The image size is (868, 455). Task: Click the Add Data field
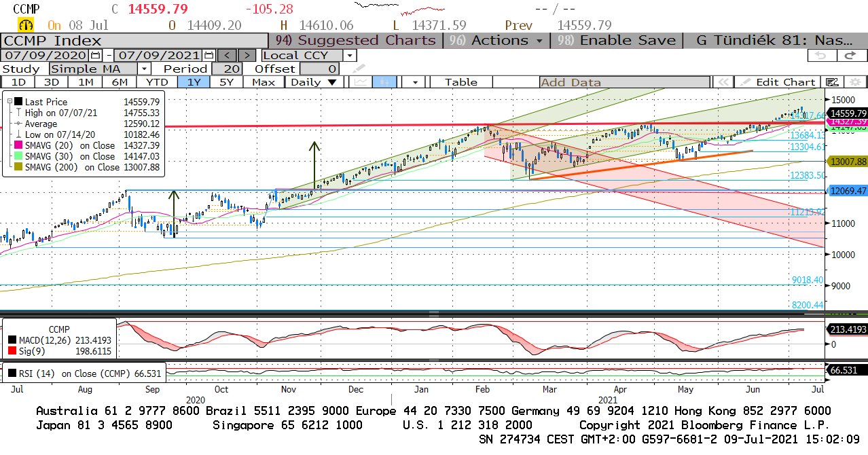pyautogui.click(x=625, y=82)
